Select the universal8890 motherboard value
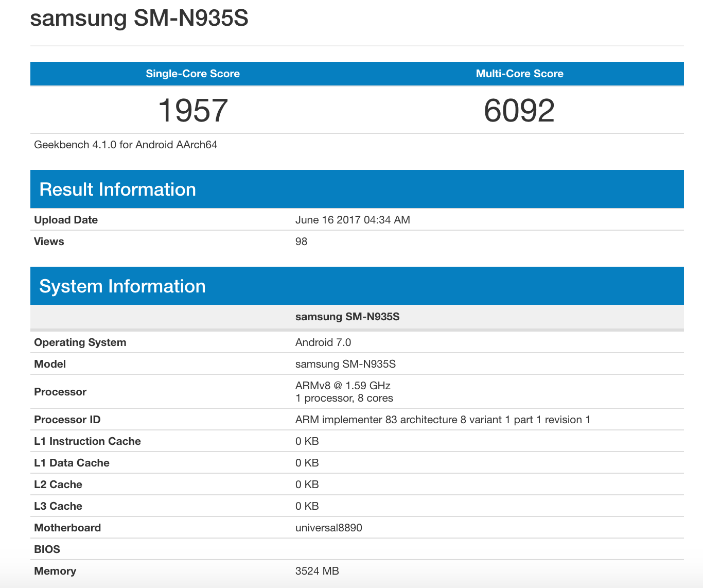Image resolution: width=703 pixels, height=588 pixels. pyautogui.click(x=329, y=528)
